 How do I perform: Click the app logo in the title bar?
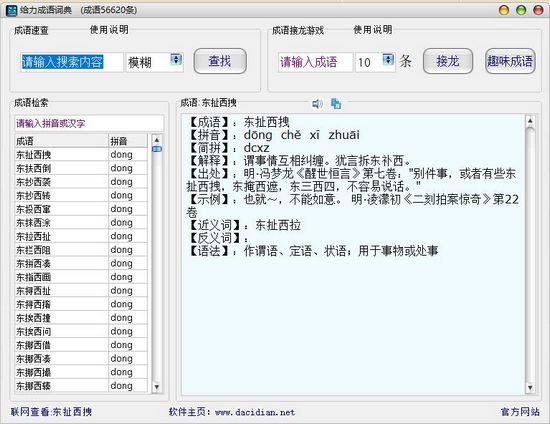click(x=11, y=11)
